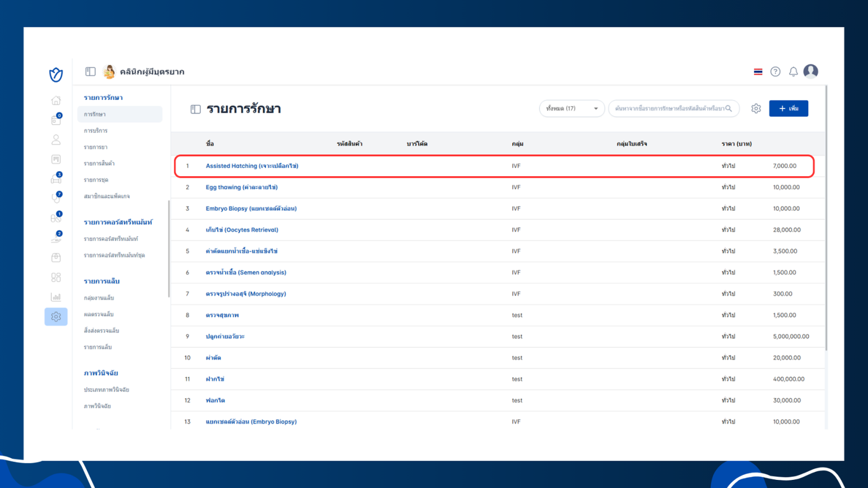
Task: Click the treatment table vertical scrollbar
Action: point(827,217)
